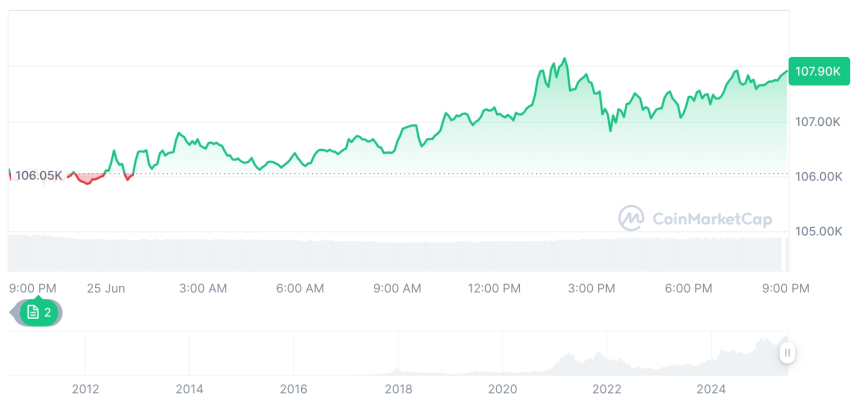Click the CoinMarketCap watermark text

[x=711, y=218]
